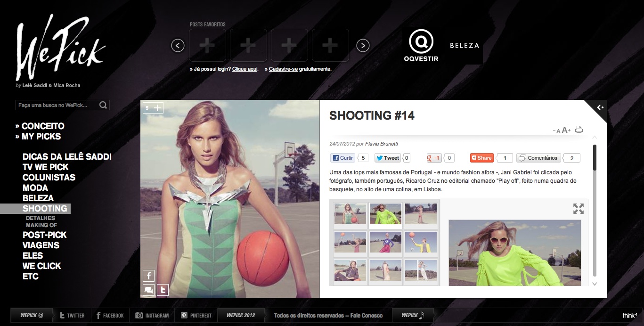Open the footer Facebook link
644x326 pixels.
click(x=110, y=316)
